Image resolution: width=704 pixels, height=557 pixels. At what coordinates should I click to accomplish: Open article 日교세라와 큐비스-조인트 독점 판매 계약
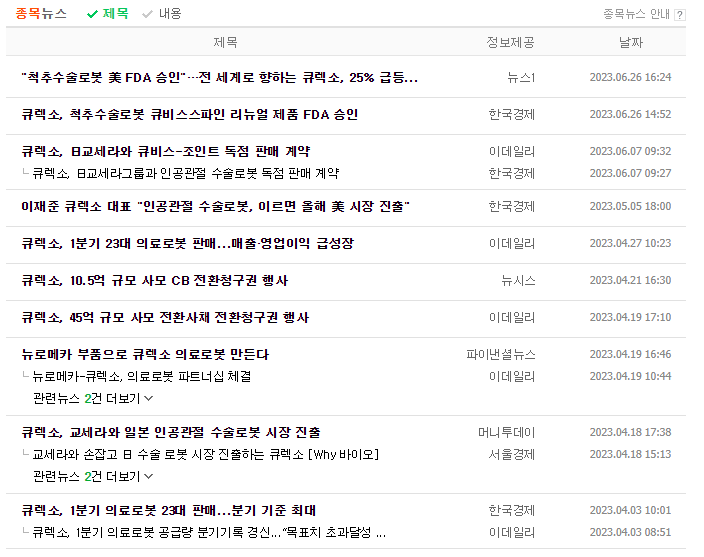point(166,151)
